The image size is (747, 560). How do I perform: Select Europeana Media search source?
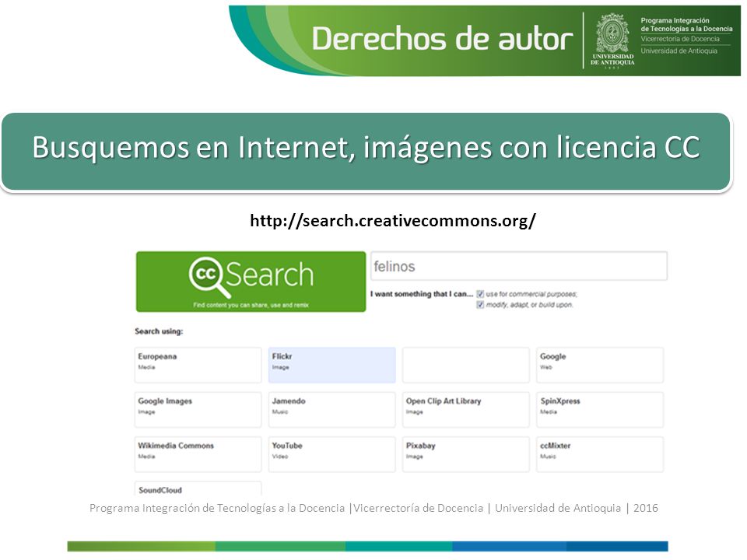pos(198,366)
